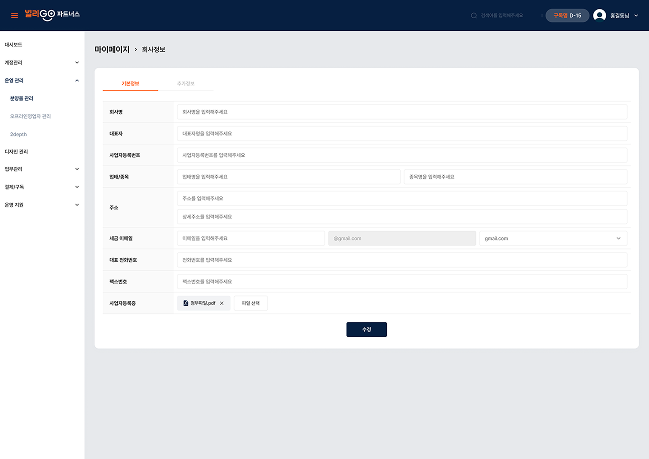Screen dimensions: 649x459
Task: Select 쇼핑몰 관리 submenu item
Action: click(22, 99)
